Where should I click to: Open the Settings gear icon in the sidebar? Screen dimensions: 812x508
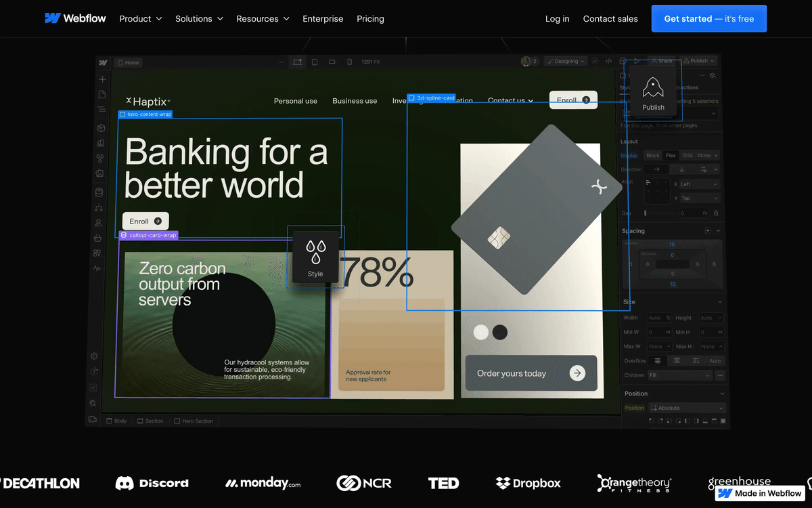tap(95, 356)
